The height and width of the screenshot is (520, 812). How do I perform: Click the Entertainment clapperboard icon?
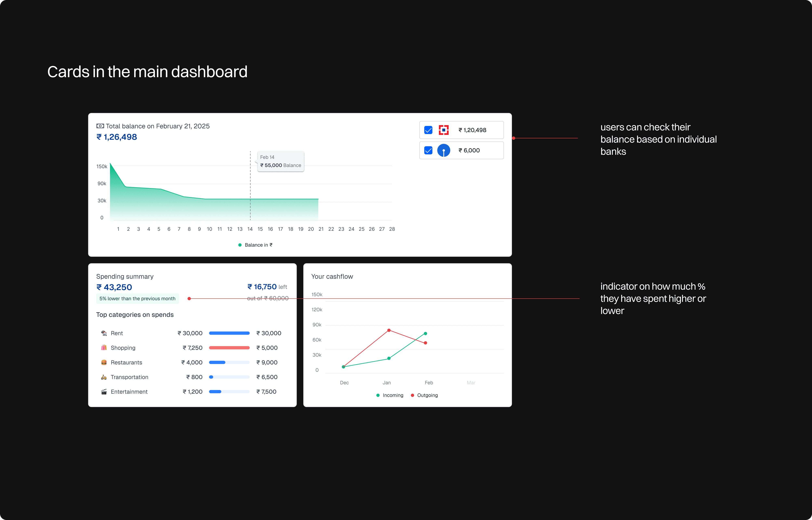[104, 392]
